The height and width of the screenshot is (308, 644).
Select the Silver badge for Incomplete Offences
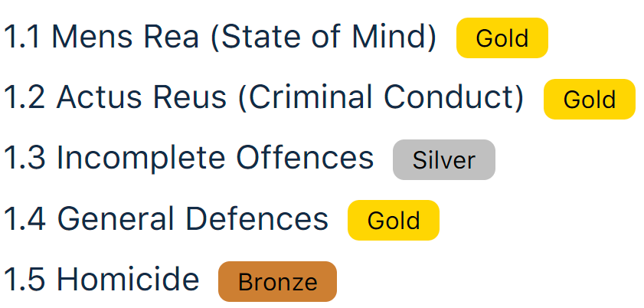443,159
